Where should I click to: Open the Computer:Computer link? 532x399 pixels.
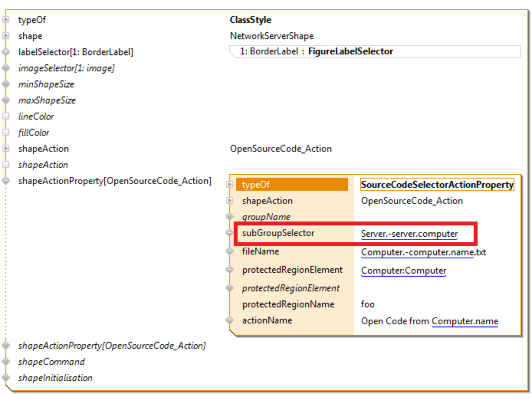click(x=403, y=270)
